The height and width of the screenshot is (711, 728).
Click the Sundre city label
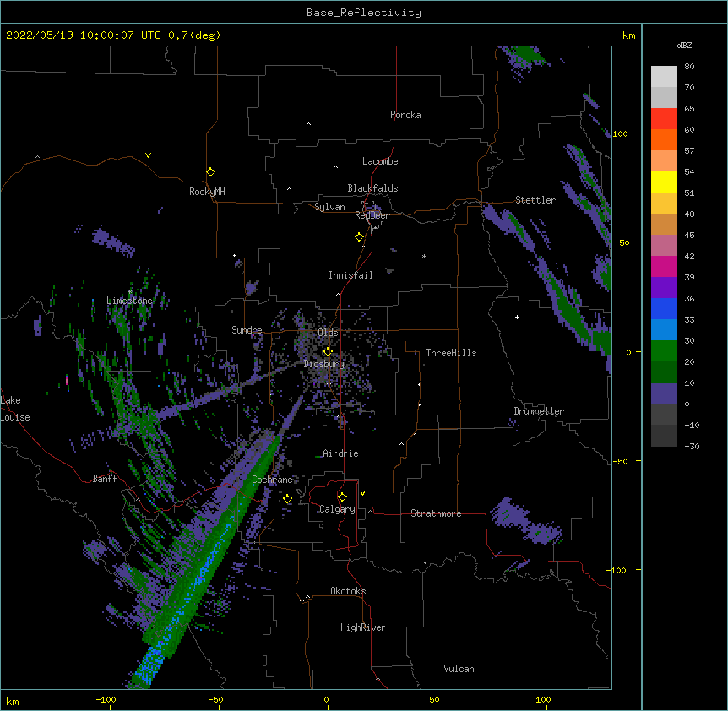(247, 330)
